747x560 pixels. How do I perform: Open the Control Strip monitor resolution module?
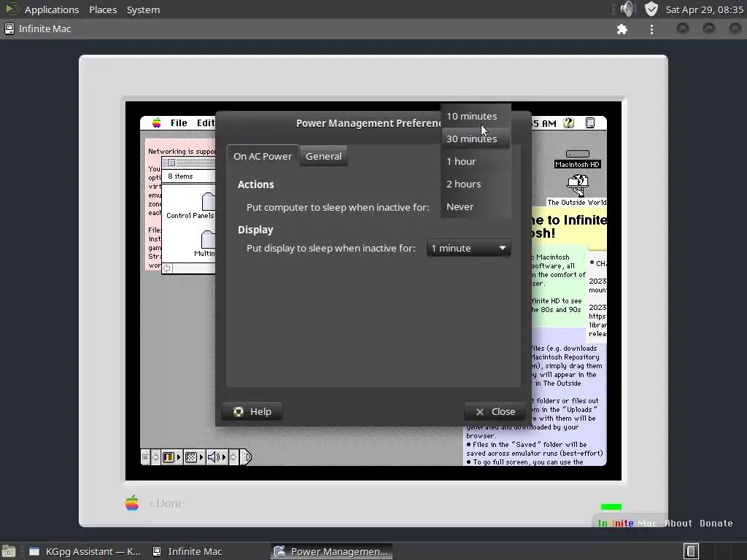[x=194, y=457]
